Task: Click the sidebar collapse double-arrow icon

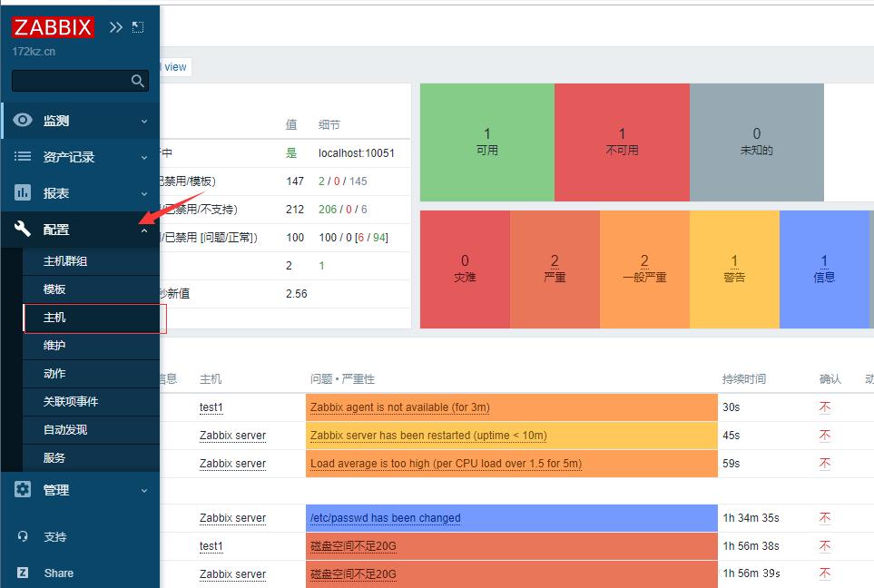Action: (115, 26)
